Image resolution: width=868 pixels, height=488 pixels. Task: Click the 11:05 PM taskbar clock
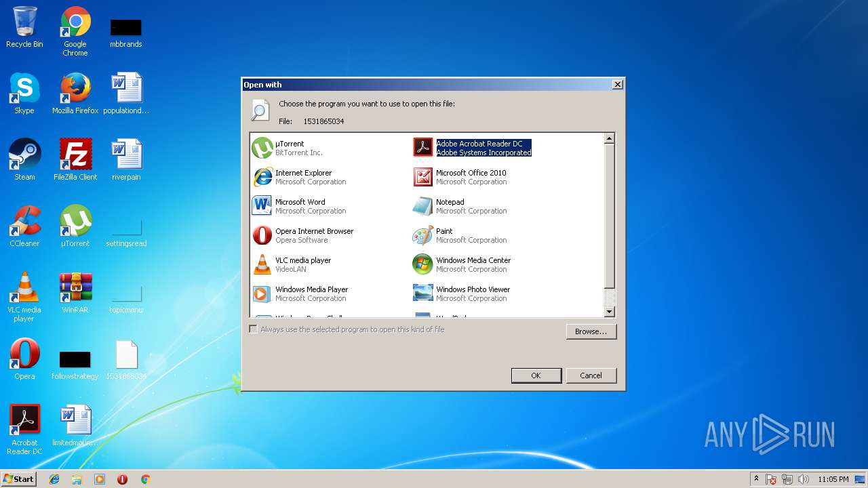833,479
